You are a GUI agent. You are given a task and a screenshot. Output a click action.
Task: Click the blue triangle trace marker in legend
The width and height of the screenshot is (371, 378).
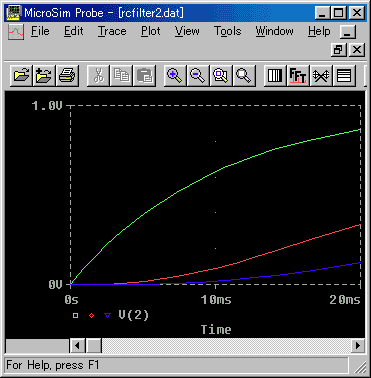point(107,315)
